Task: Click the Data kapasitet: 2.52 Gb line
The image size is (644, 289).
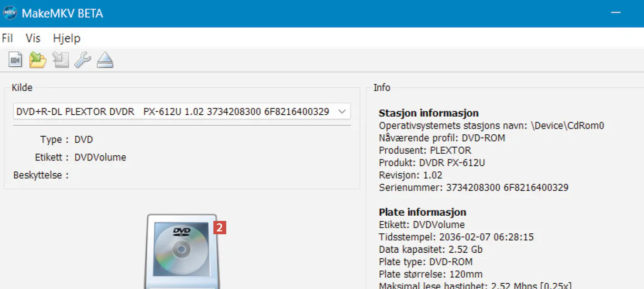Action: [431, 249]
